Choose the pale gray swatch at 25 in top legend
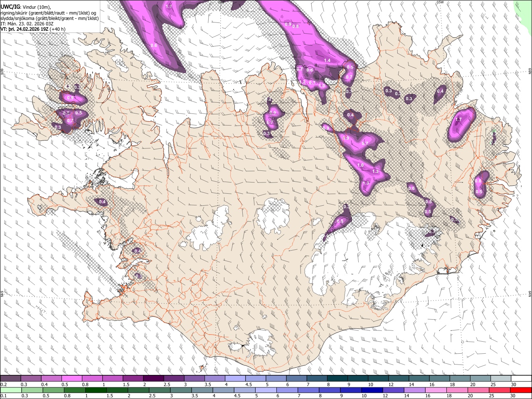The image size is (532, 399). click(500, 379)
